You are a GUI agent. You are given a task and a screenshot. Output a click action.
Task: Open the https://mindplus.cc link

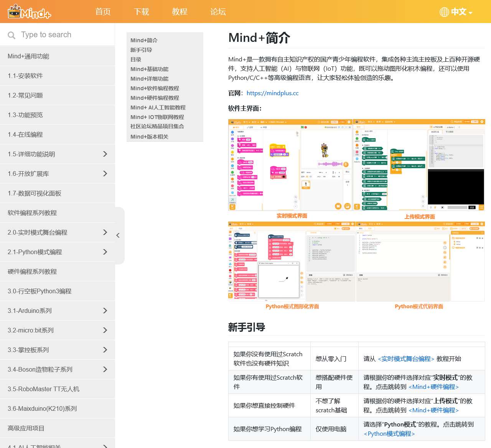[272, 93]
